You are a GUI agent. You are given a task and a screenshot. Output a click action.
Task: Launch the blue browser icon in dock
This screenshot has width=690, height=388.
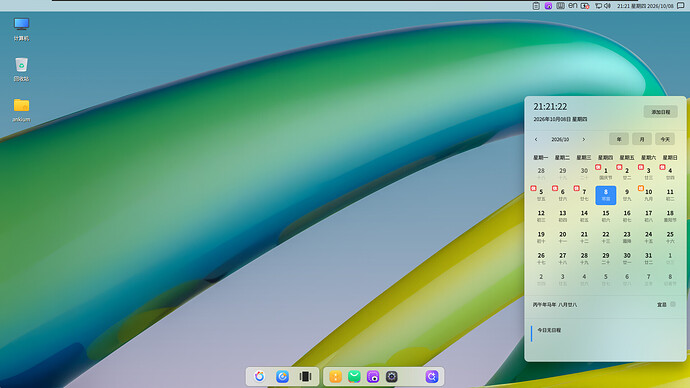point(283,377)
